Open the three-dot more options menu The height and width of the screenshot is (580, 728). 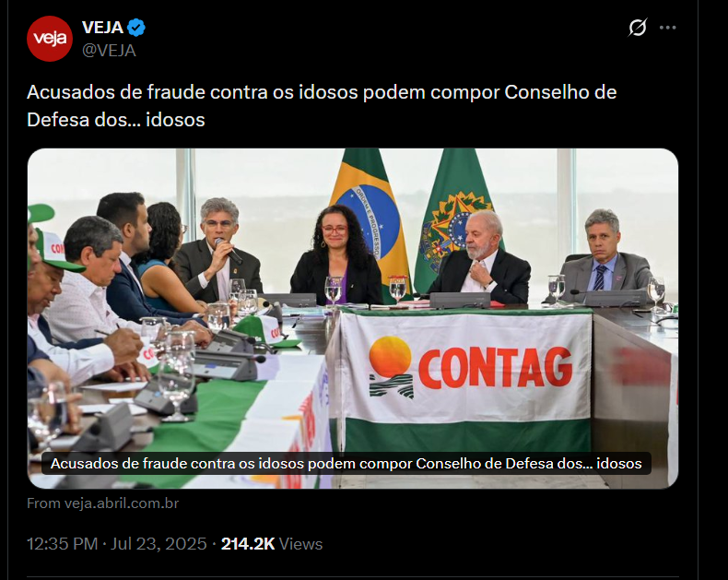tap(668, 28)
